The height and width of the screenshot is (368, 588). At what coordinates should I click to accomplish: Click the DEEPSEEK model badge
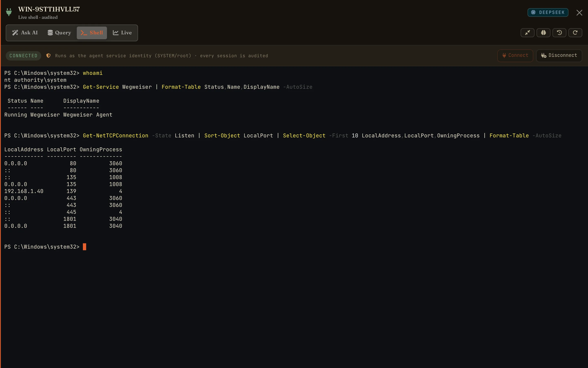[x=548, y=12]
